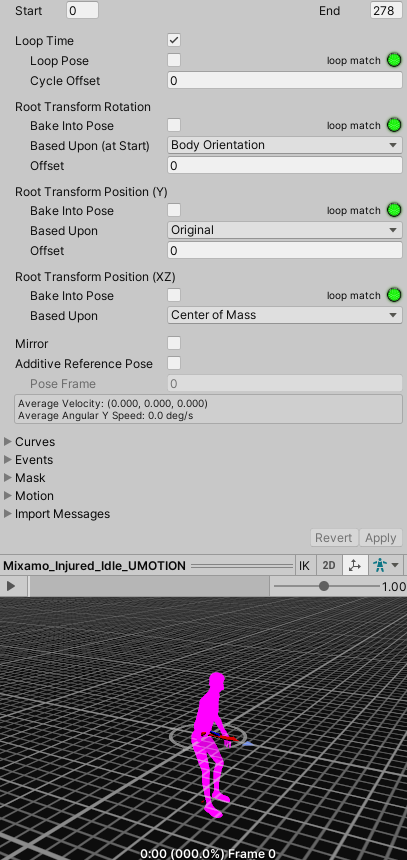
Task: Click the Position (Y) loop match light
Action: point(394,210)
